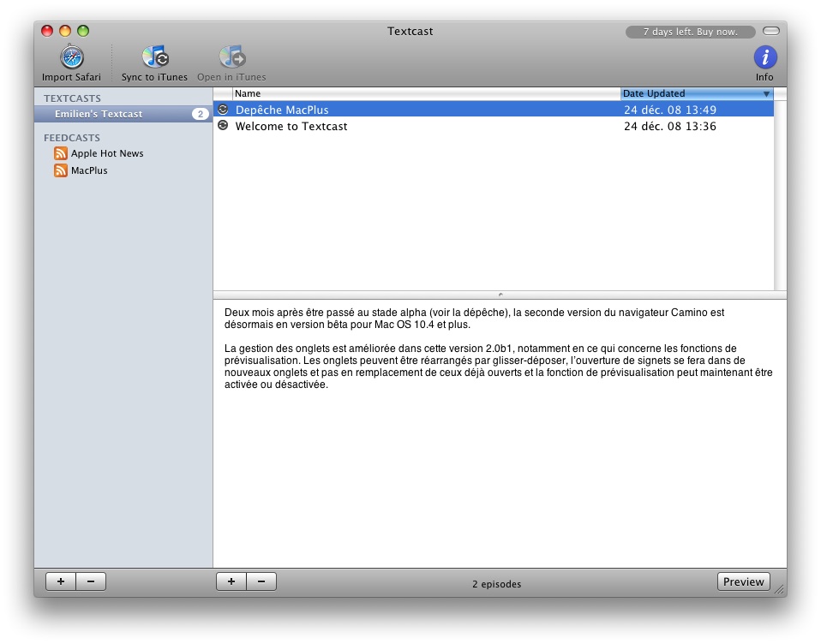Click the 2 episodes status text

[x=496, y=584]
